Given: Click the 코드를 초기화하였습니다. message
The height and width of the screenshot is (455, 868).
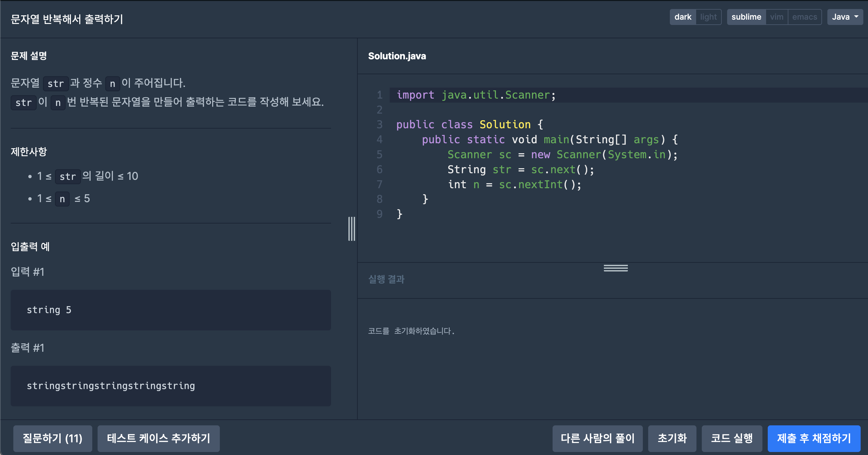Looking at the screenshot, I should pyautogui.click(x=411, y=331).
